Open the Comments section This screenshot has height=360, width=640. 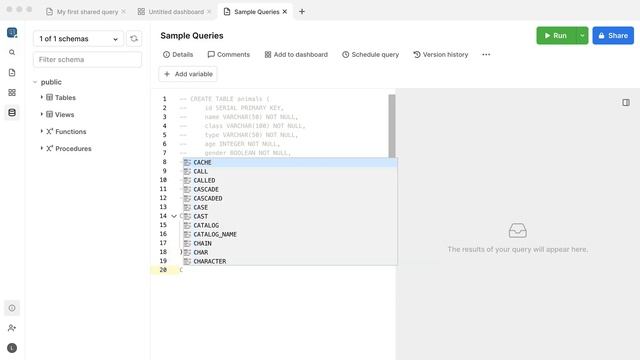(x=229, y=54)
